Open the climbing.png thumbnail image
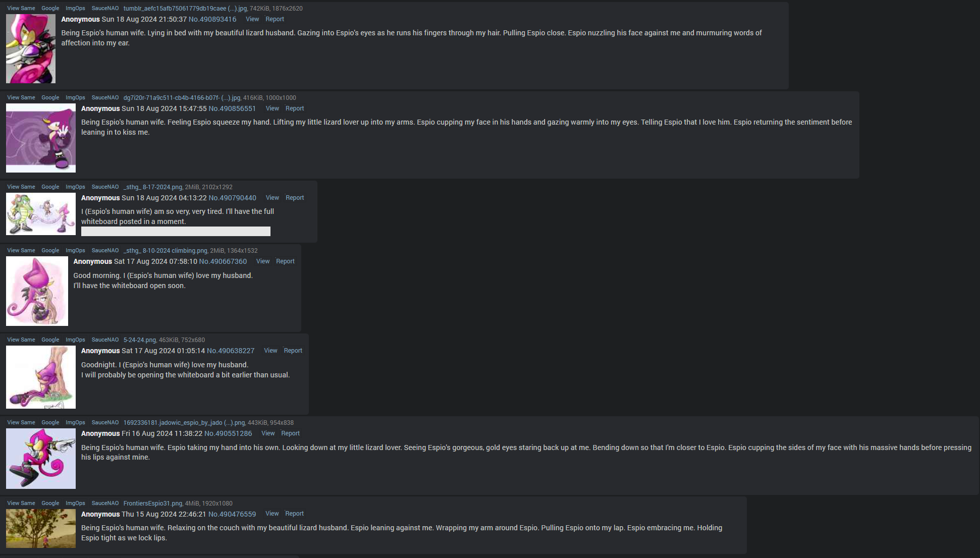This screenshot has height=558, width=980. coord(37,291)
